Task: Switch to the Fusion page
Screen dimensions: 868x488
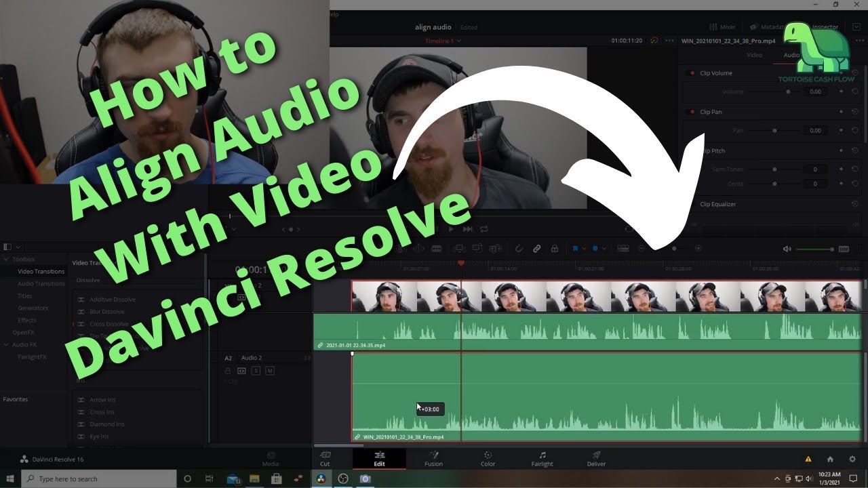Action: click(433, 459)
